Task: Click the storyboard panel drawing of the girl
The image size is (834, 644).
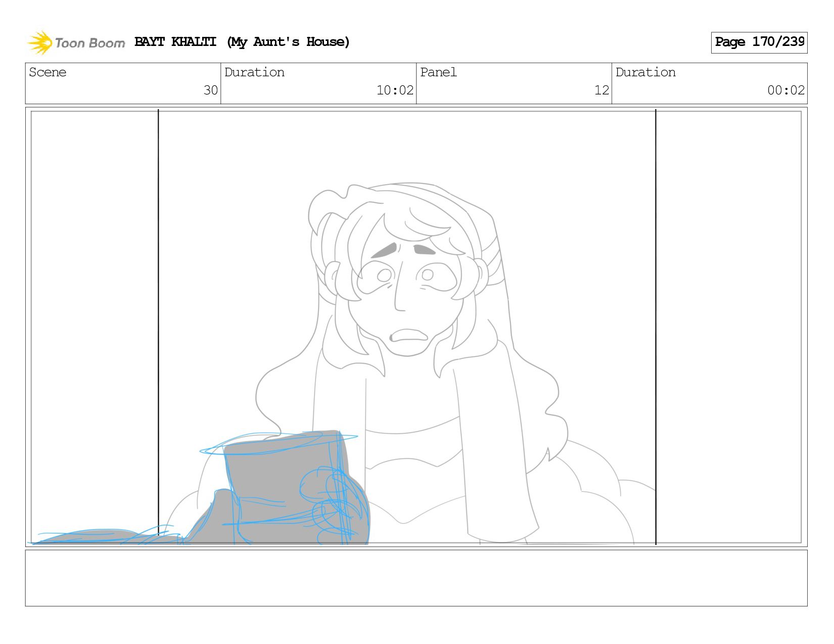Action: click(416, 327)
